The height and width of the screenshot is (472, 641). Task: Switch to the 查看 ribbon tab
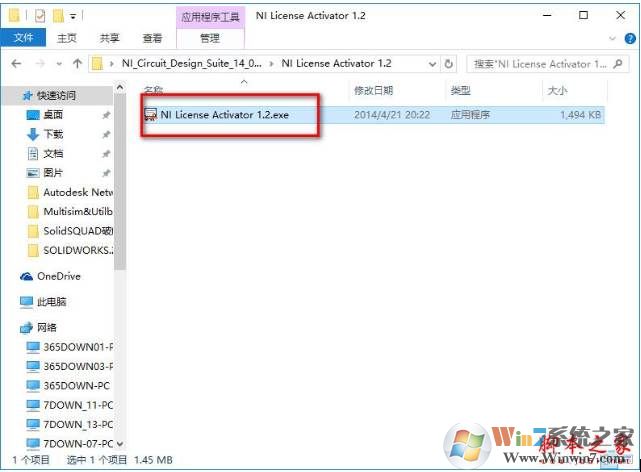[152, 38]
